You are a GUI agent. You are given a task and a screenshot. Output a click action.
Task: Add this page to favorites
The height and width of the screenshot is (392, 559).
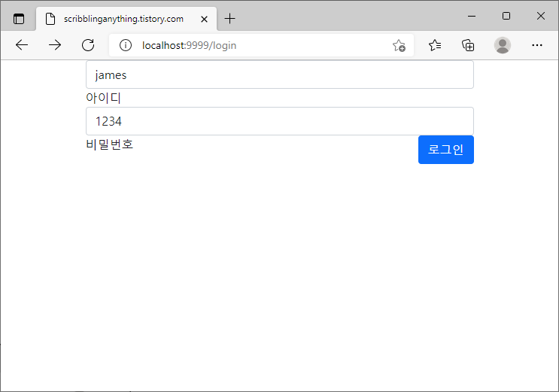tap(399, 45)
